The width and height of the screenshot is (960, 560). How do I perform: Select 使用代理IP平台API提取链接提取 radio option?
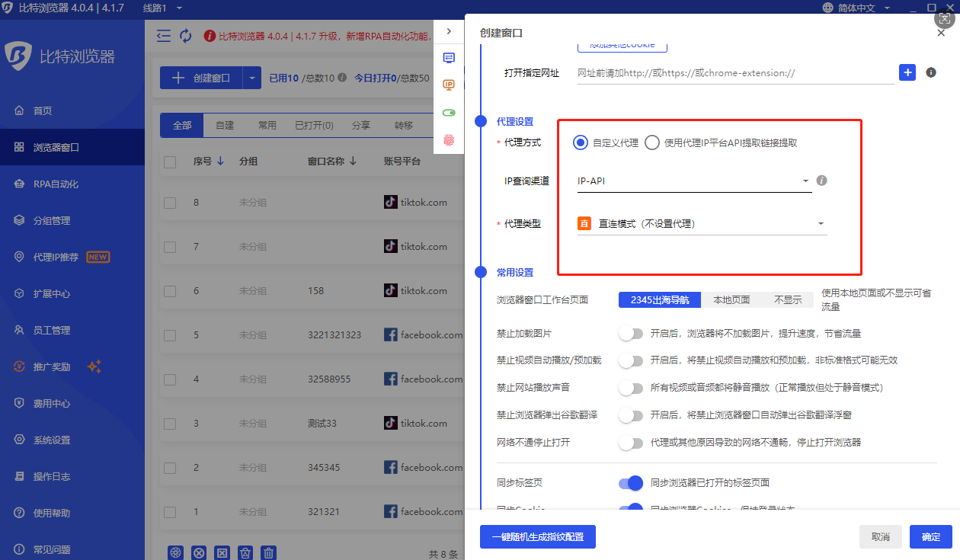[652, 142]
